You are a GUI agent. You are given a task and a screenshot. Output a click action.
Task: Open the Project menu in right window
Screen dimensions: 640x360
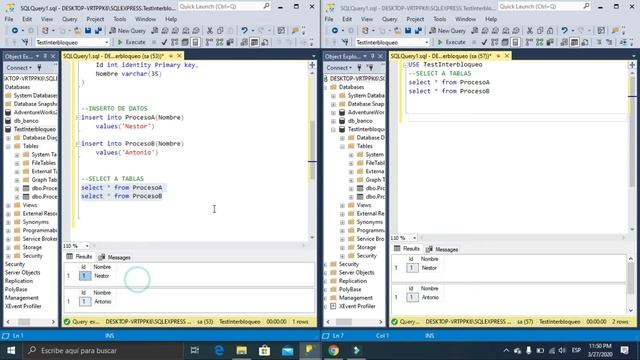click(415, 19)
